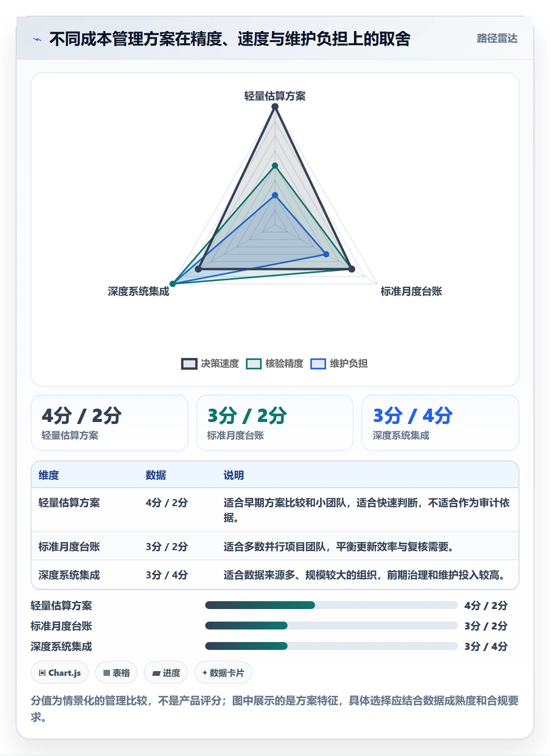Image resolution: width=550 pixels, height=756 pixels.
Task: Click the progress bar for 标准月度台账
Action: 332,626
